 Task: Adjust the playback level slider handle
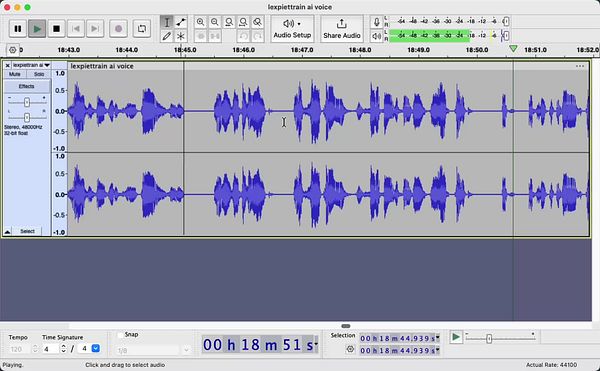pyautogui.click(x=506, y=36)
